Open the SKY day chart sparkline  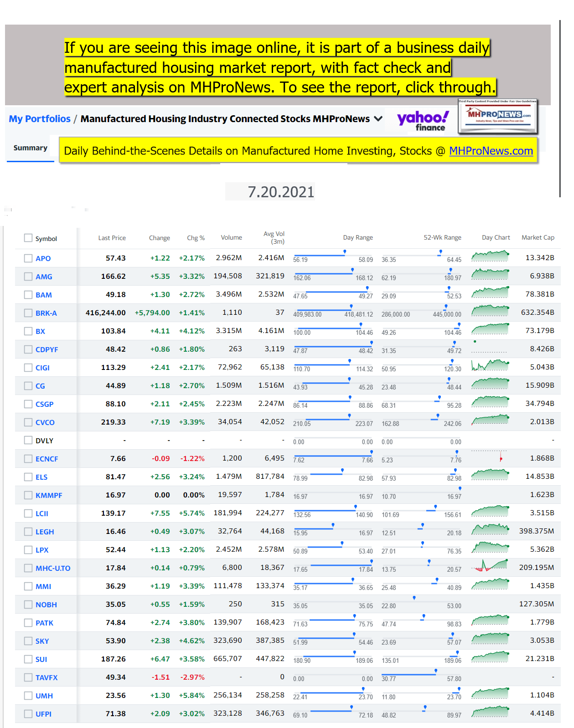coord(490,639)
